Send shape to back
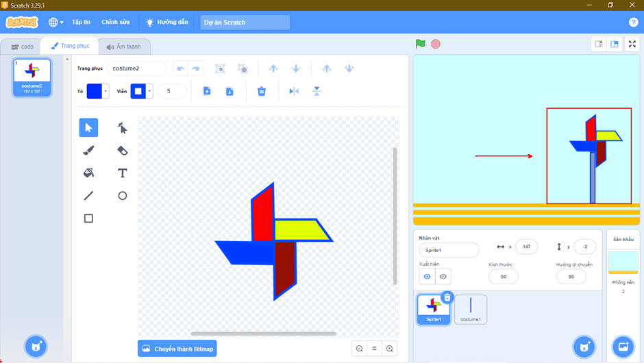The width and height of the screenshot is (644, 363). [349, 68]
